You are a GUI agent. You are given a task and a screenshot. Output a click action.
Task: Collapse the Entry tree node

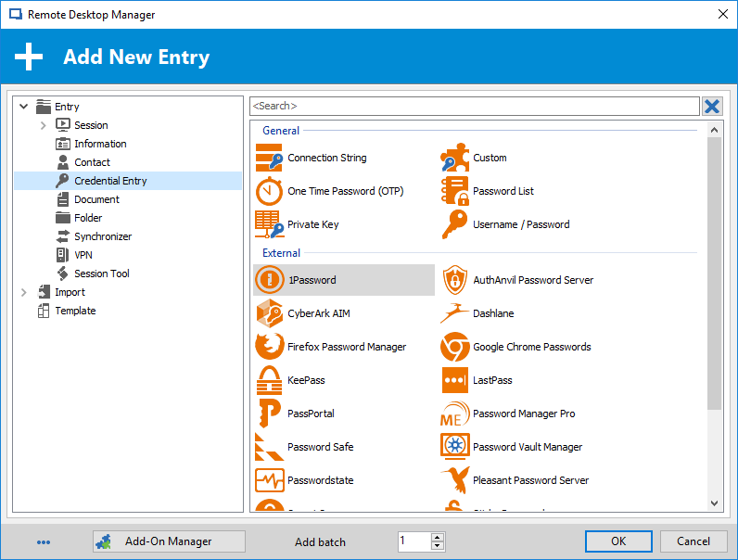(x=24, y=107)
